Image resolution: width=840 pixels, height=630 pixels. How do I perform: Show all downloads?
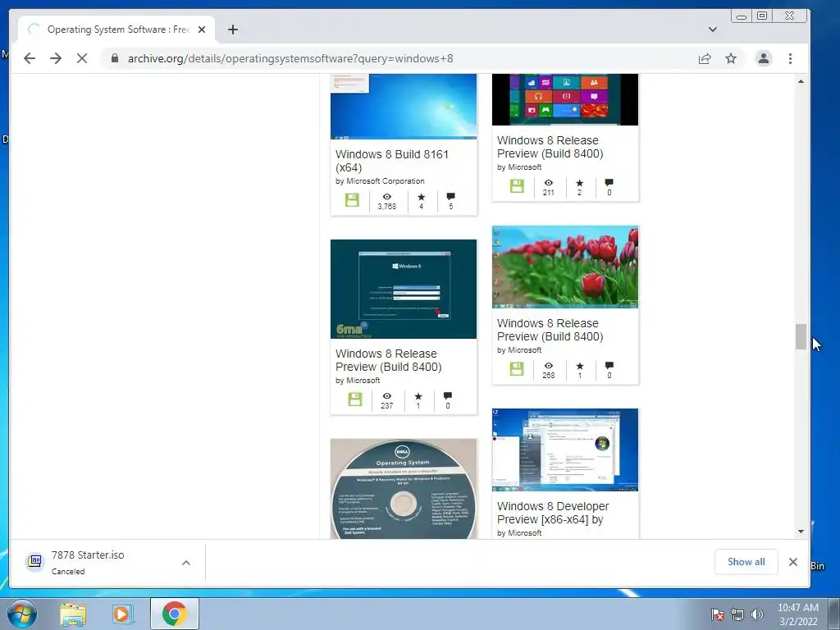746,561
